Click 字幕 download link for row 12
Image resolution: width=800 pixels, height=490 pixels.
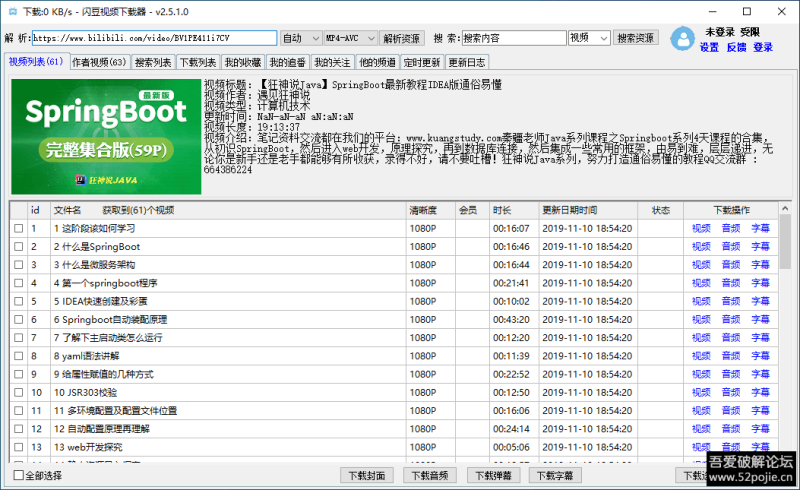[x=760, y=429]
